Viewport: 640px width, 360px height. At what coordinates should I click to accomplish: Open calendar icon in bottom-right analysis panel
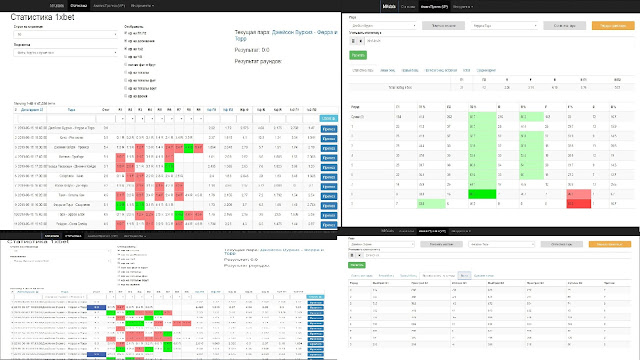tap(352, 255)
